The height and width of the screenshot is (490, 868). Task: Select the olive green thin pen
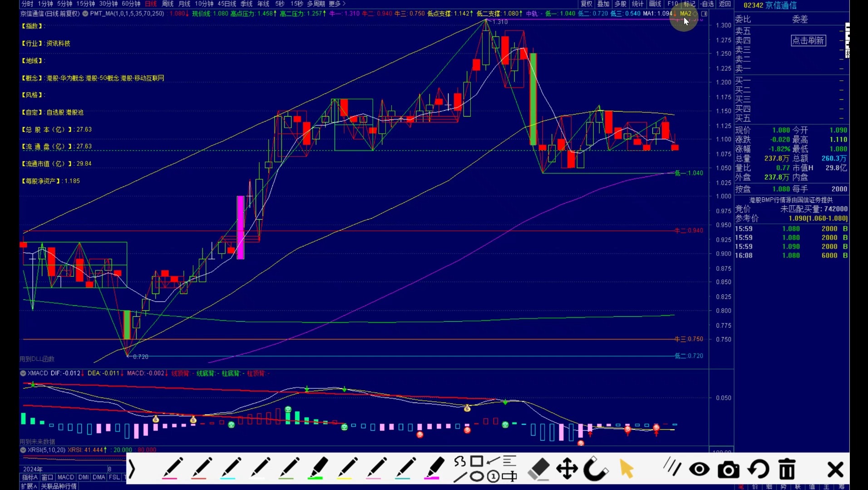coord(288,468)
